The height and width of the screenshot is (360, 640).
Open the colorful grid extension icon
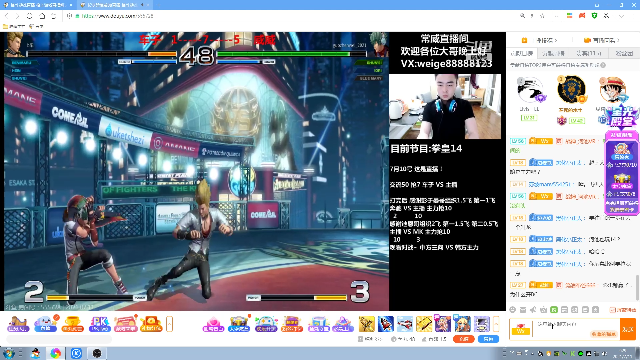click(x=569, y=16)
